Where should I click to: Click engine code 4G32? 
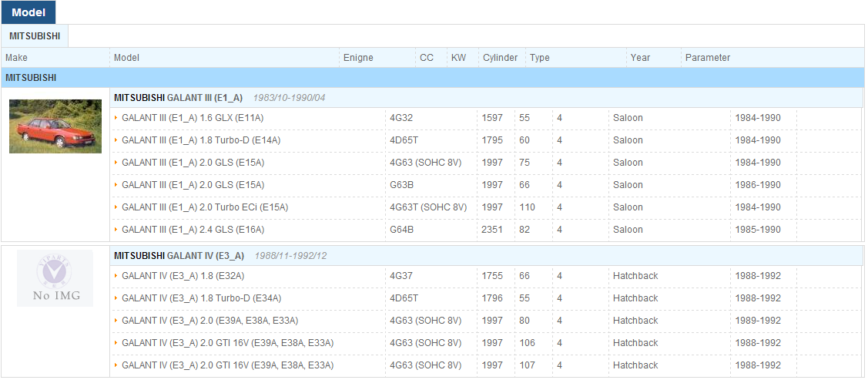point(401,118)
